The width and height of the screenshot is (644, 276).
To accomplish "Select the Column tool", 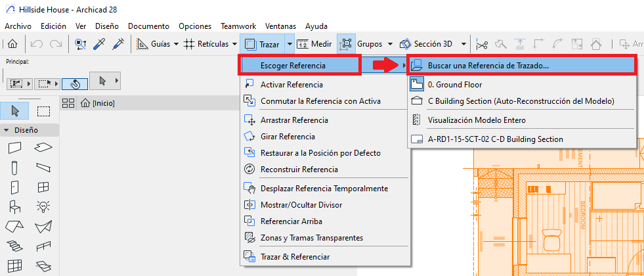I will [x=15, y=168].
